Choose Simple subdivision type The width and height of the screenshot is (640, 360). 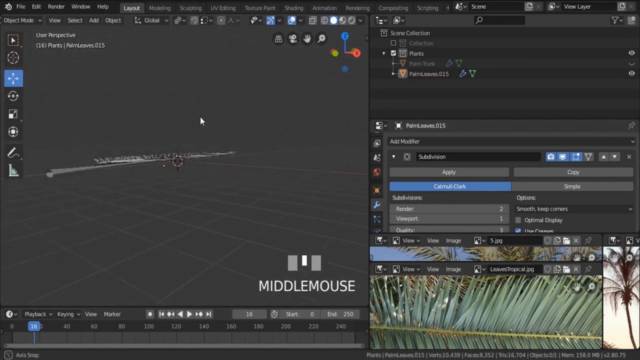572,187
